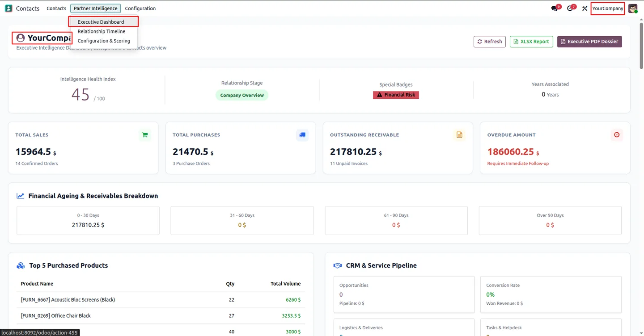Toggle the Partner Intelligence menu

[96, 8]
